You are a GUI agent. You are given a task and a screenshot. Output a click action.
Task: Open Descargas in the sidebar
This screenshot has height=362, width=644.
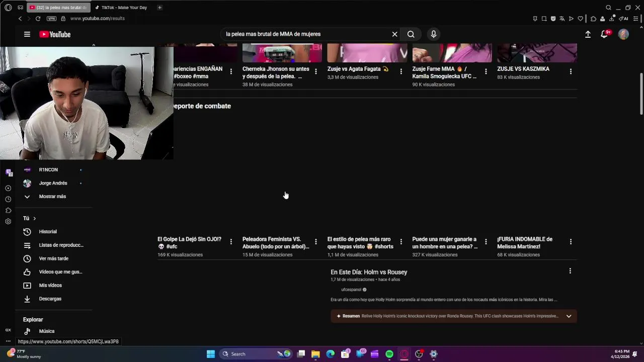point(53,299)
